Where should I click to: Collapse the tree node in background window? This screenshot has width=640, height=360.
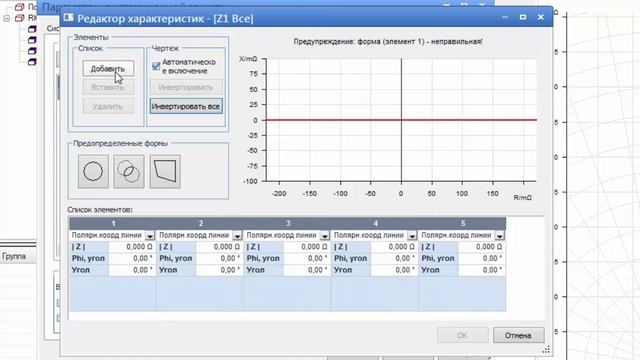[x=7, y=18]
